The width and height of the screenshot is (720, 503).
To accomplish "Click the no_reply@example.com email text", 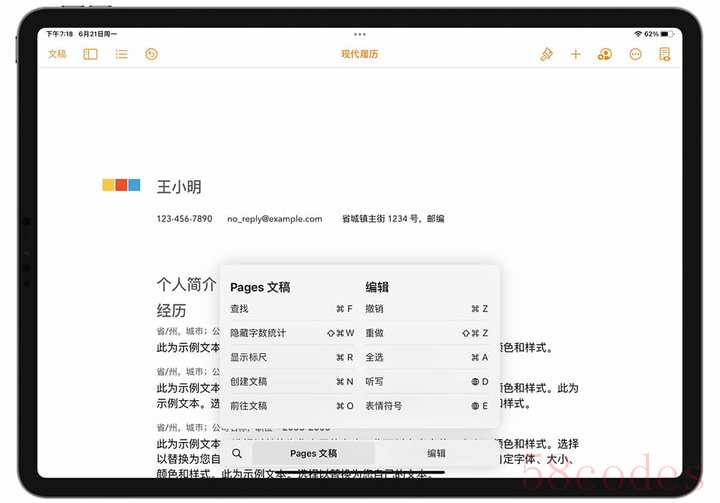I will tap(275, 218).
